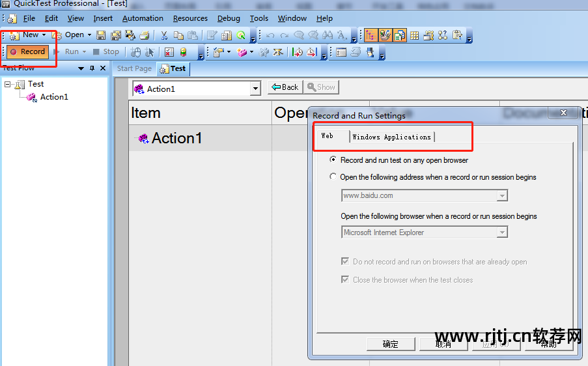Toggle the Resources pane icon
Image resolution: width=588 pixels, height=366 pixels.
click(x=400, y=35)
